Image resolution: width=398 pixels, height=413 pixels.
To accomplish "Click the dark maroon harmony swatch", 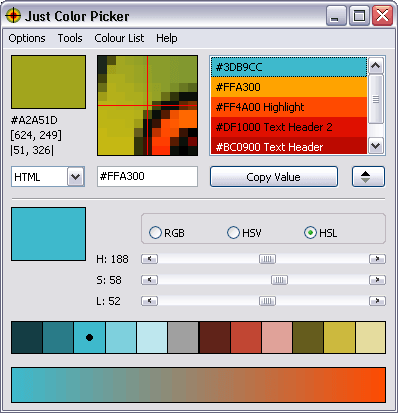I will coord(215,337).
